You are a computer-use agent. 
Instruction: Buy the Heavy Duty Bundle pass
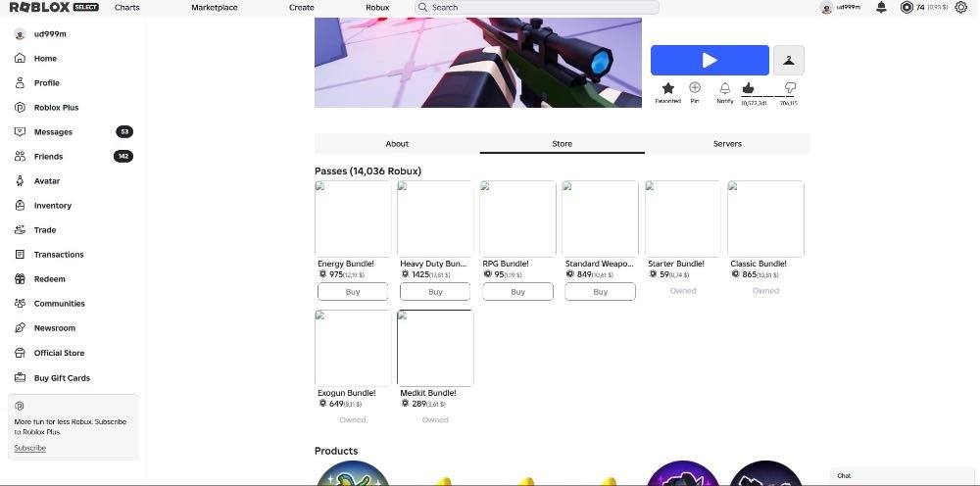(435, 292)
